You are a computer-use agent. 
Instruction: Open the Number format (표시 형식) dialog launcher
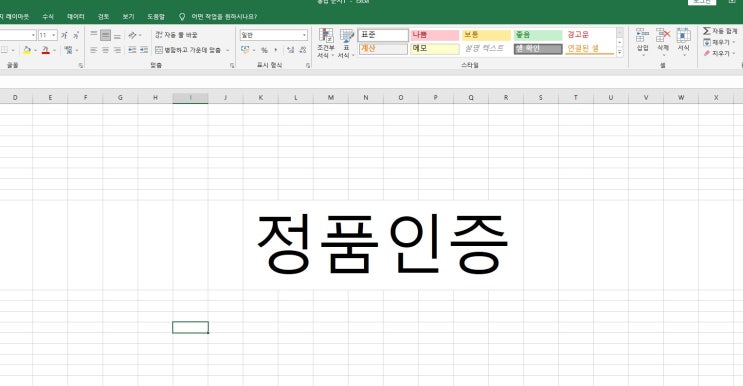308,65
